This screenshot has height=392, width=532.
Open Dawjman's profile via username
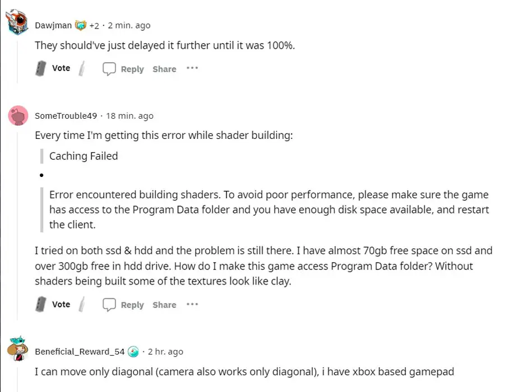pyautogui.click(x=53, y=25)
